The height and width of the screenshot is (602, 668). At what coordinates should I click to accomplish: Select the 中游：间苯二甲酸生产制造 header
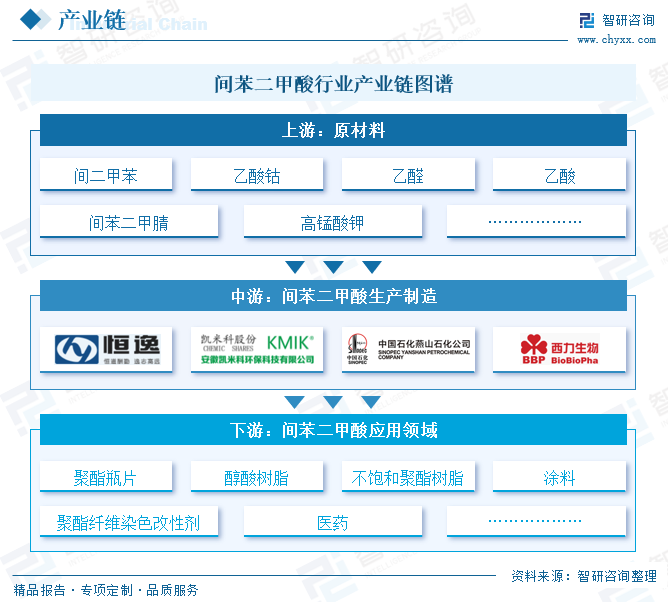point(333,296)
